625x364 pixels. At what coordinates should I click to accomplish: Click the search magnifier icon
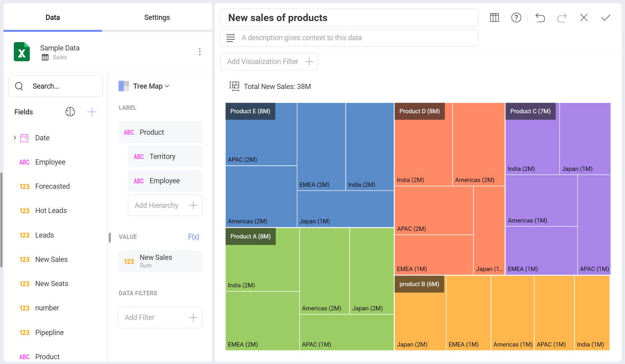[19, 86]
